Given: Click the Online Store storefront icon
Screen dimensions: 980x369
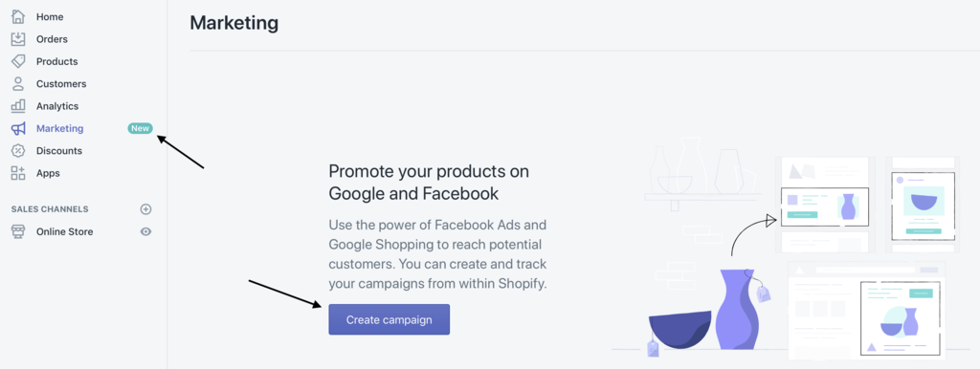Looking at the screenshot, I should pos(18,231).
